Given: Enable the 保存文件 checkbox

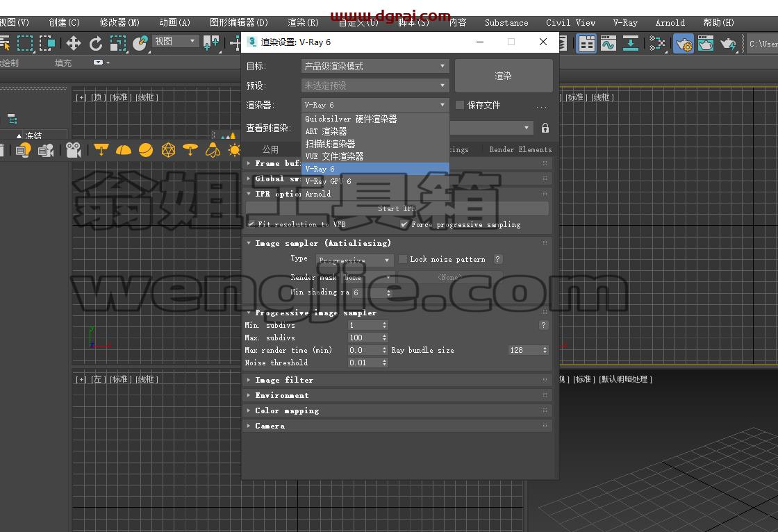Looking at the screenshot, I should [x=460, y=105].
